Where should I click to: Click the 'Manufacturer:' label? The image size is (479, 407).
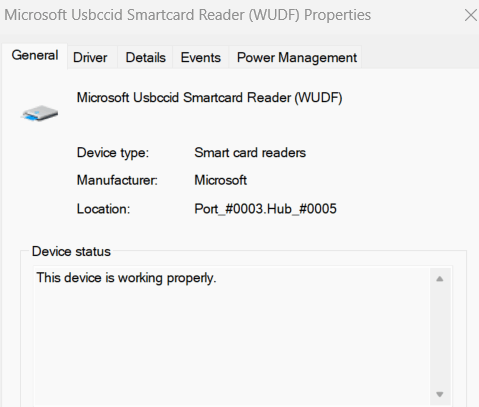[117, 180]
